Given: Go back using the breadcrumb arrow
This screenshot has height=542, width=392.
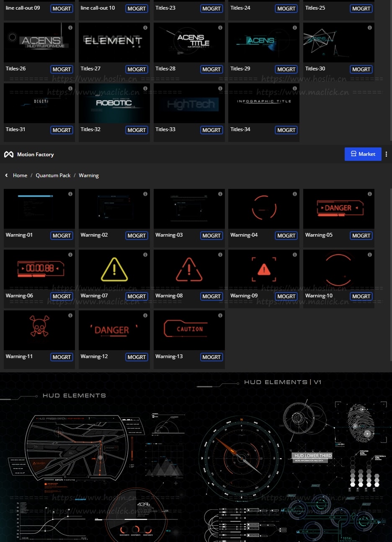Looking at the screenshot, I should pyautogui.click(x=6, y=176).
